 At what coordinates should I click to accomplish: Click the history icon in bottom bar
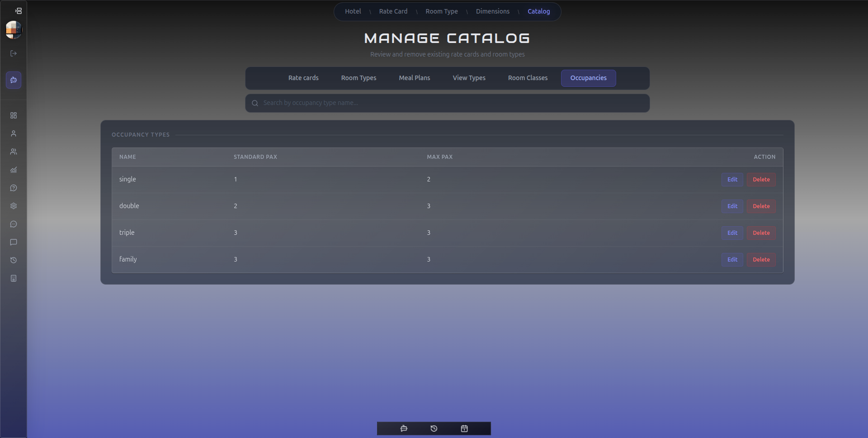pyautogui.click(x=434, y=428)
